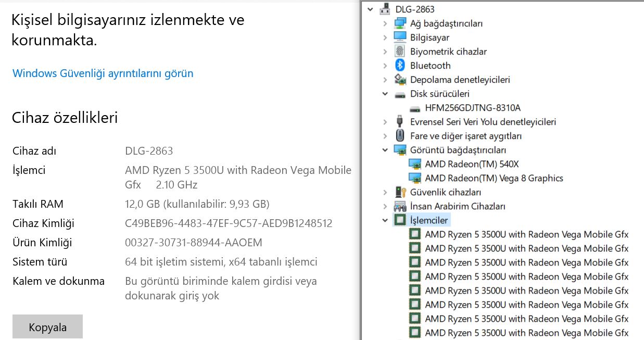Select the DLG-2863 root label in tree

pyautogui.click(x=415, y=9)
